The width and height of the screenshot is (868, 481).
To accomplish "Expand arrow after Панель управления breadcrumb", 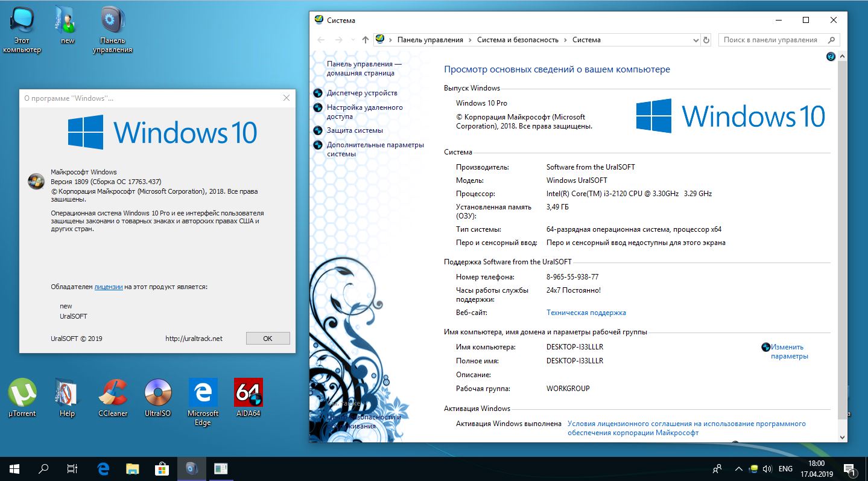I will point(470,40).
